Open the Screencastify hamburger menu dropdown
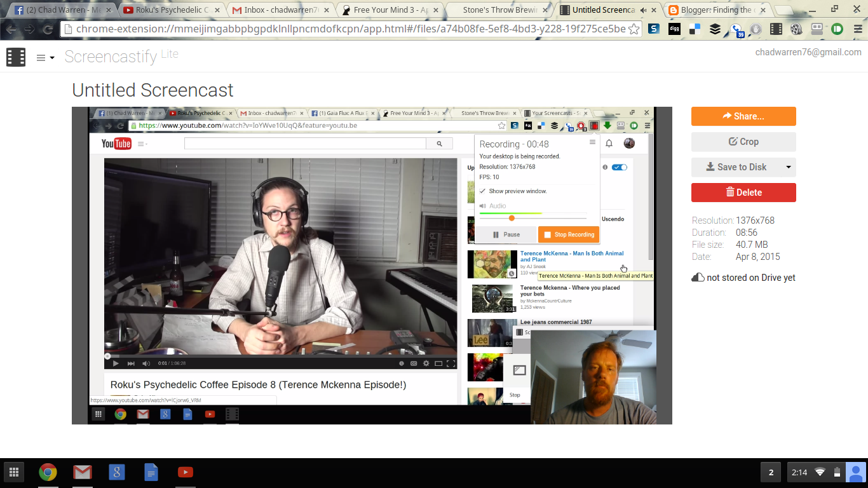This screenshot has height=488, width=868. point(44,58)
